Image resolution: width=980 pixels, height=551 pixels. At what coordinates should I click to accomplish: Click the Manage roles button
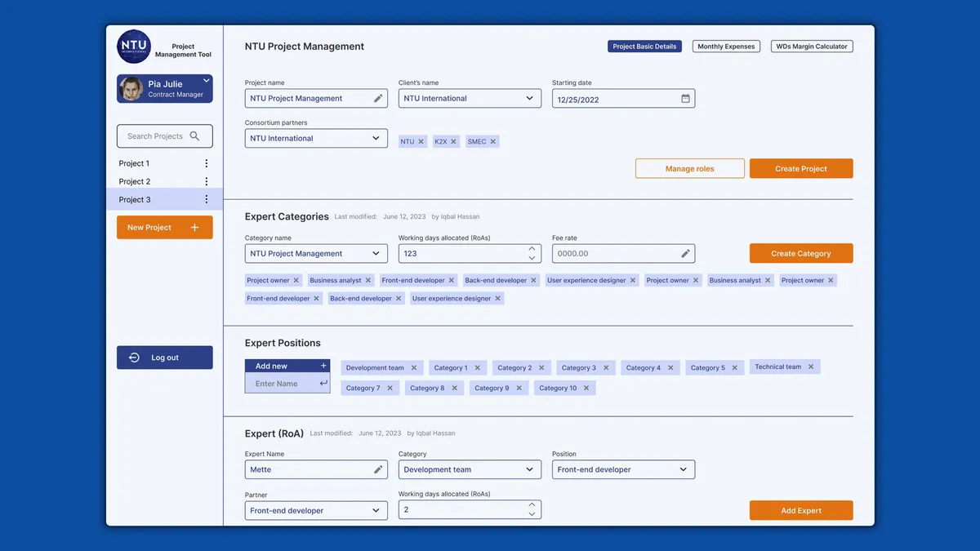coord(690,168)
